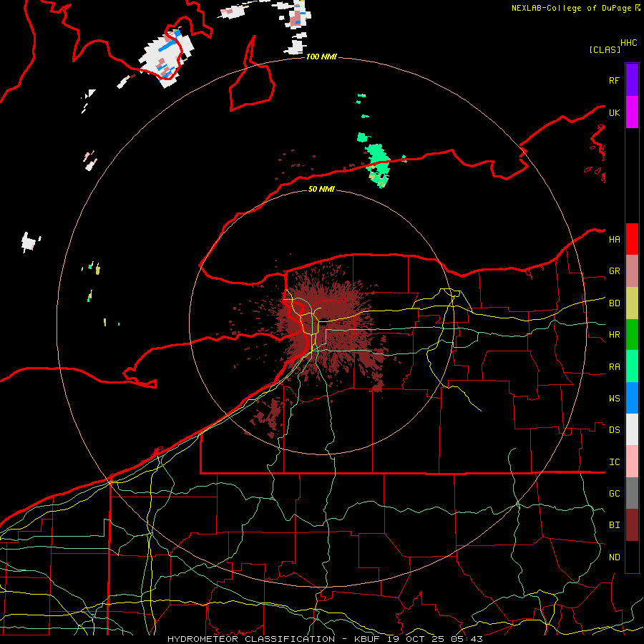
Task: Click the "19 OCT 25 05:43" timestamp
Action: (x=435, y=639)
